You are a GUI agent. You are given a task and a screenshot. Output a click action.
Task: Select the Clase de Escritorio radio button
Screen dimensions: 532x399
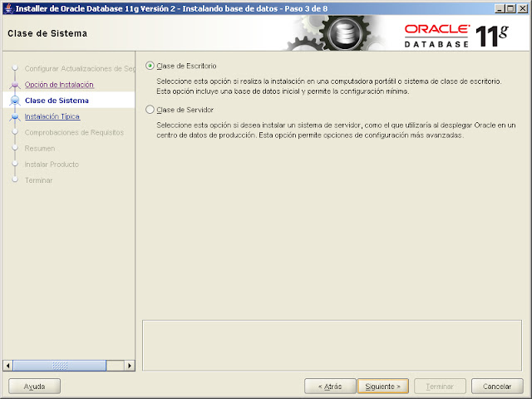pyautogui.click(x=150, y=66)
